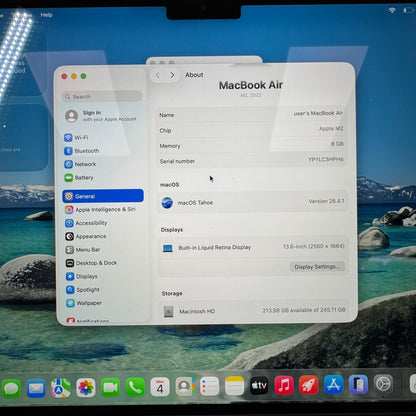Open FaceTime from the Dock
This screenshot has width=416, height=416.
coord(110,387)
